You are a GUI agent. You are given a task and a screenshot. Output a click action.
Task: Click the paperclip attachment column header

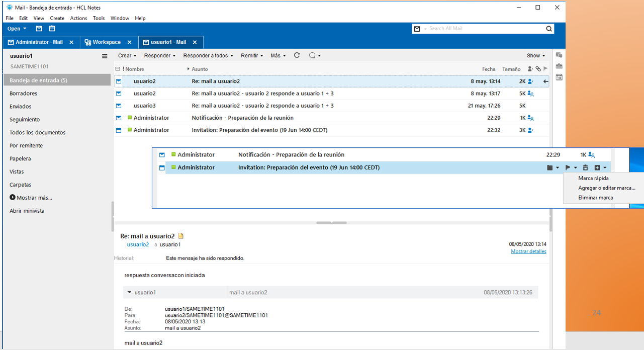538,69
